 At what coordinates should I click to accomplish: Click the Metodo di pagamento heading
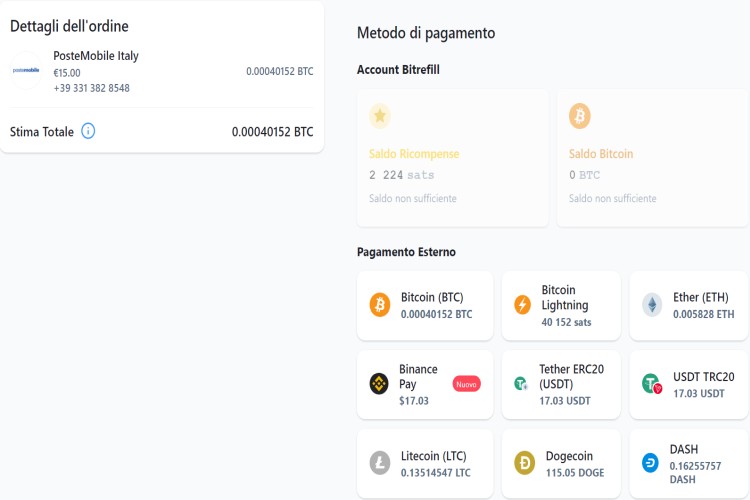click(x=426, y=33)
